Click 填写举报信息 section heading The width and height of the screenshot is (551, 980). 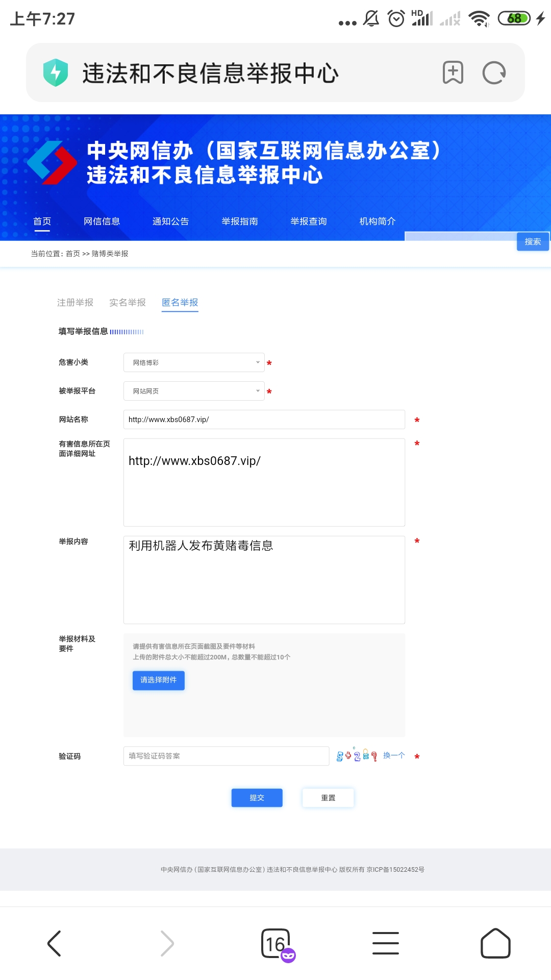click(83, 331)
